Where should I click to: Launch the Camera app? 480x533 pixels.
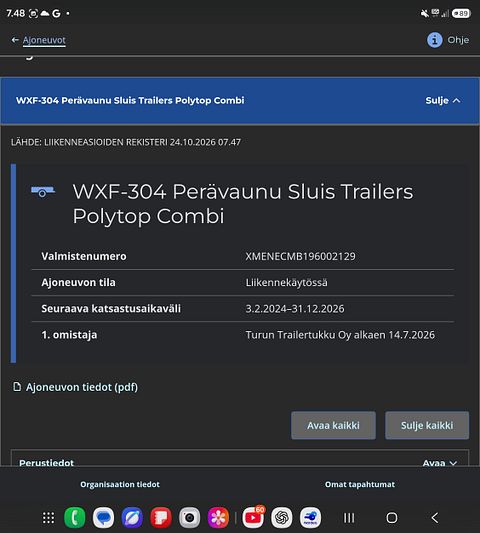[x=190, y=518]
